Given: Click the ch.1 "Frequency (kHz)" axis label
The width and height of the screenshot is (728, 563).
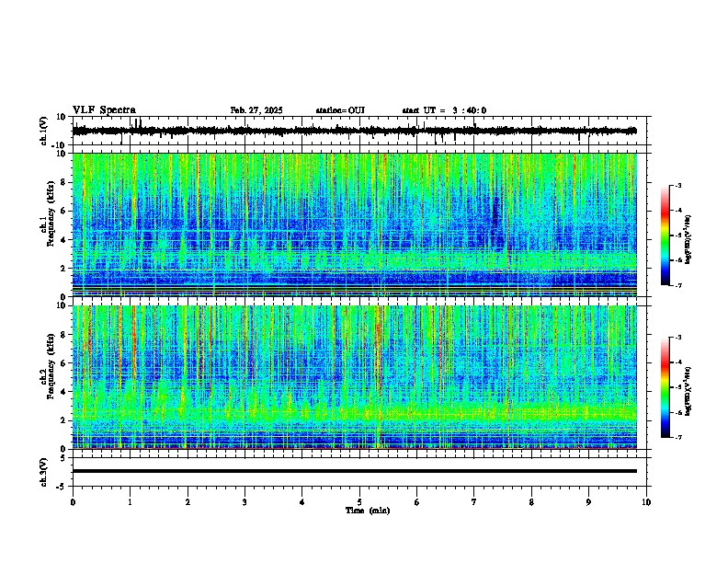Looking at the screenshot, I should point(51,214).
